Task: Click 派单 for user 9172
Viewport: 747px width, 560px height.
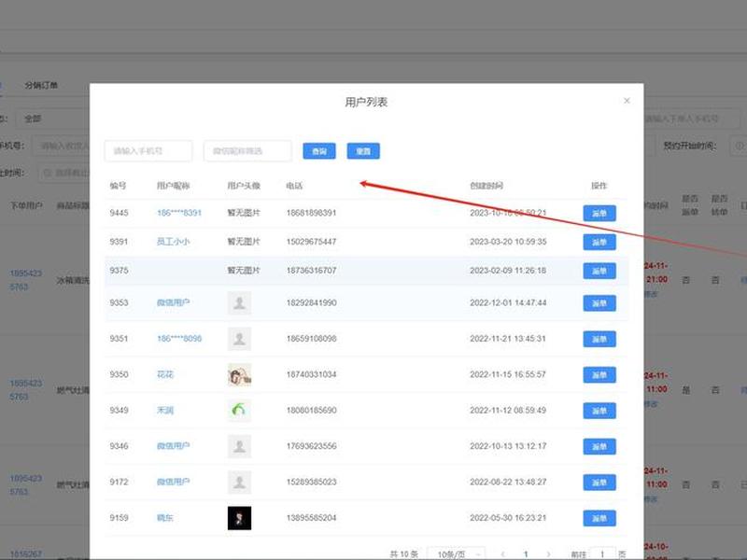Action: [599, 483]
